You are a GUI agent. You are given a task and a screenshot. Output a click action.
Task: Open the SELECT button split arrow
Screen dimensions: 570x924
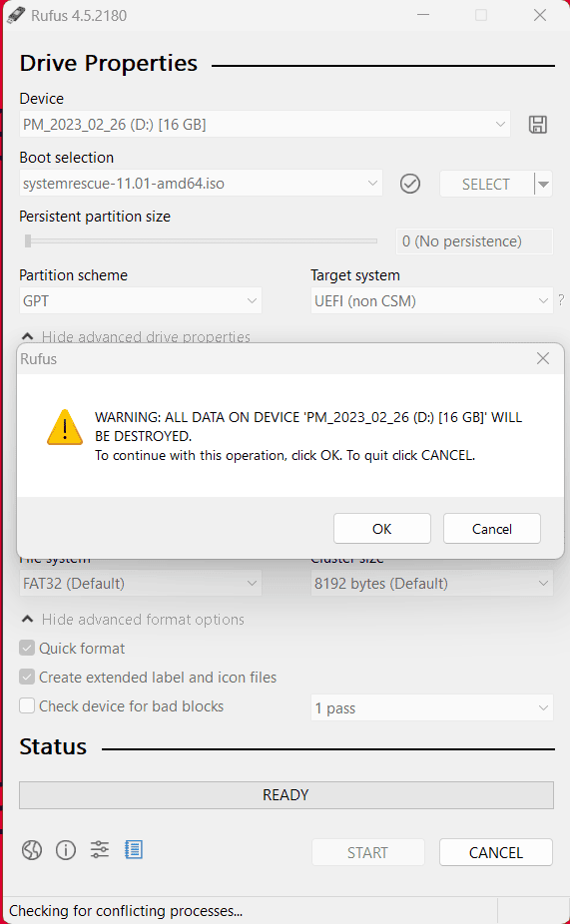pyautogui.click(x=543, y=185)
